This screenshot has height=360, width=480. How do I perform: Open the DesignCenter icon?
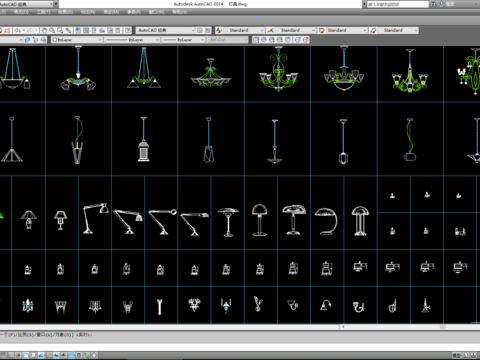click(86, 30)
